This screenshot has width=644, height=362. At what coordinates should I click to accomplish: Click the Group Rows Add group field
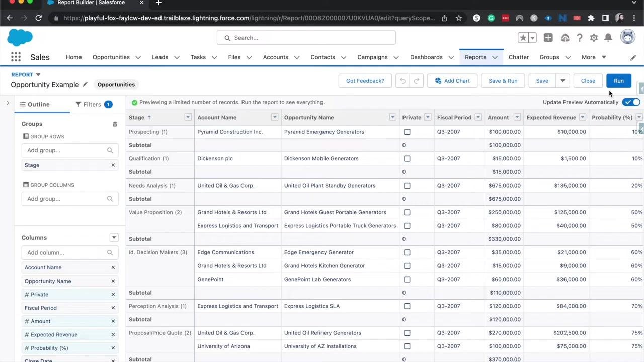pyautogui.click(x=70, y=150)
